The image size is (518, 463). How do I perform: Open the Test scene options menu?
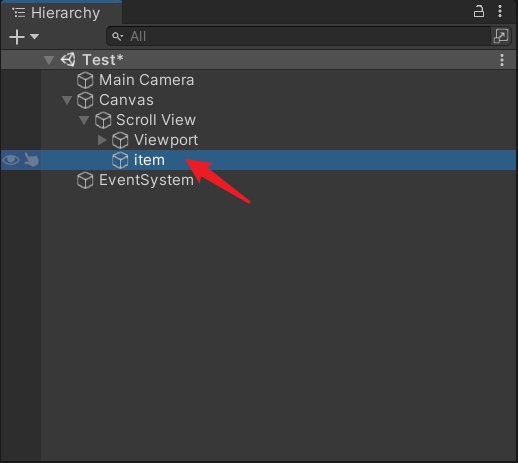[x=502, y=60]
